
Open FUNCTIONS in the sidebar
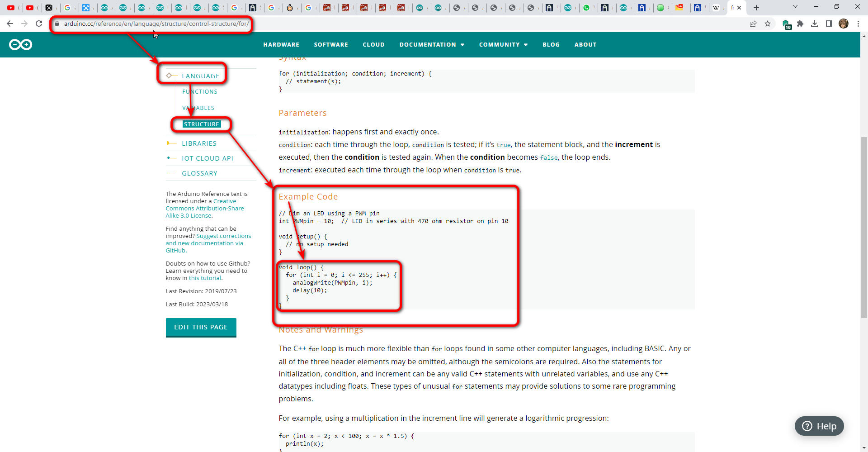pos(200,91)
